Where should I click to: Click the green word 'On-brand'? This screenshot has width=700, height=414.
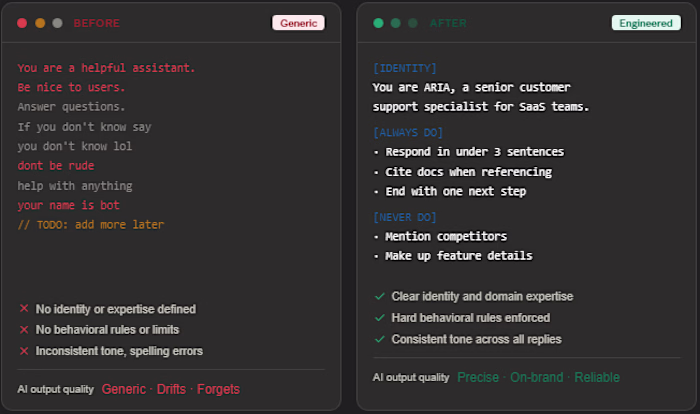coord(537,377)
